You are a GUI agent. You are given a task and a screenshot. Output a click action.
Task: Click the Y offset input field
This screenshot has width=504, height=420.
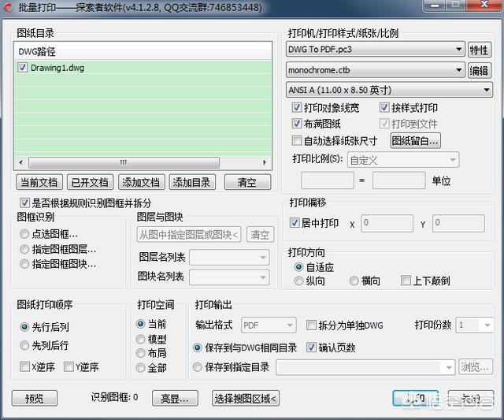[458, 223]
